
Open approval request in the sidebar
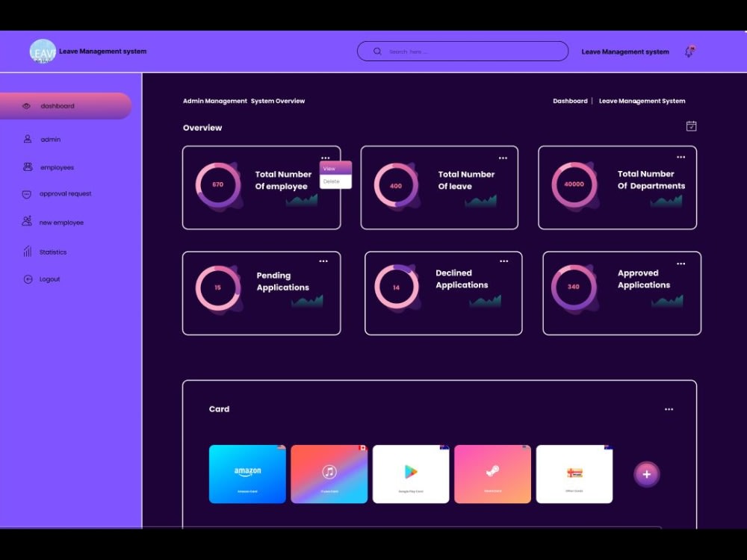click(x=25, y=194)
